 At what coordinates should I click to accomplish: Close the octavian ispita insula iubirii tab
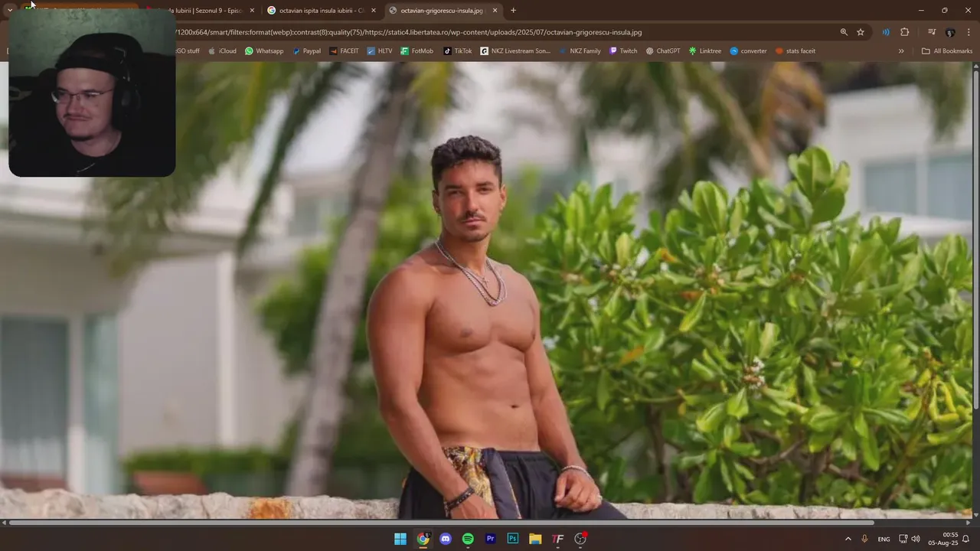click(373, 11)
